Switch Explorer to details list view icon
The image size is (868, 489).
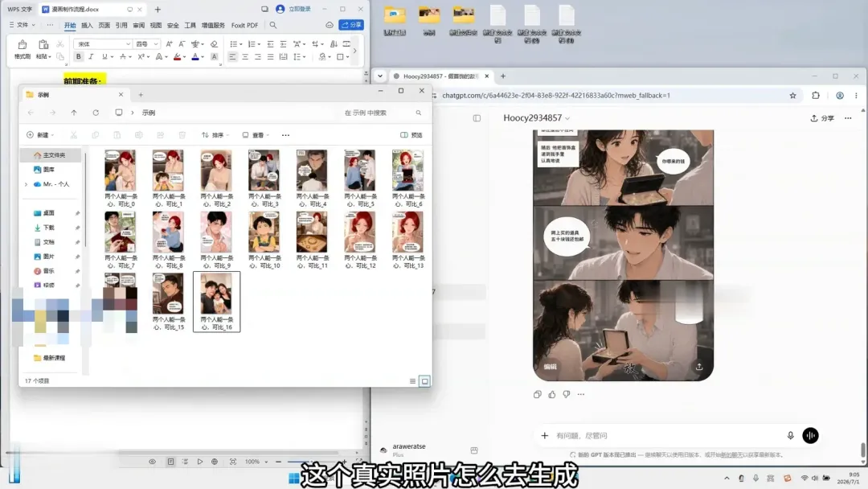[x=412, y=381]
